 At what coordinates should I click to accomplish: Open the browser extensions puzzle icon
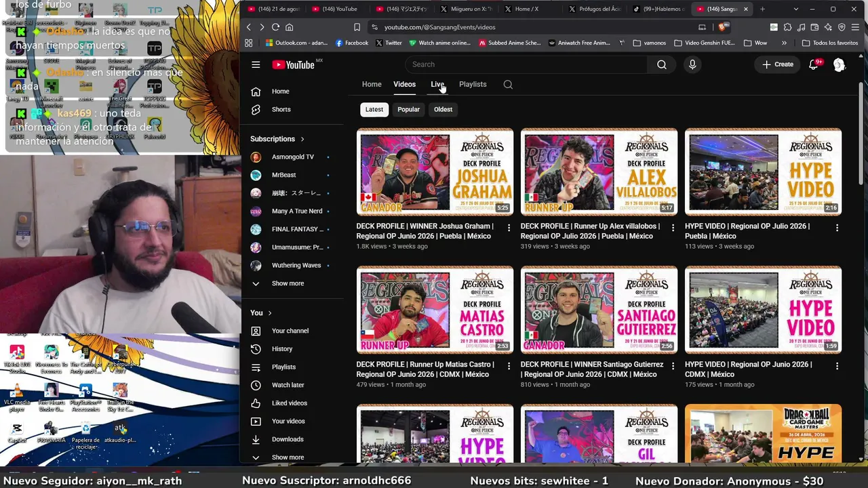pyautogui.click(x=787, y=27)
